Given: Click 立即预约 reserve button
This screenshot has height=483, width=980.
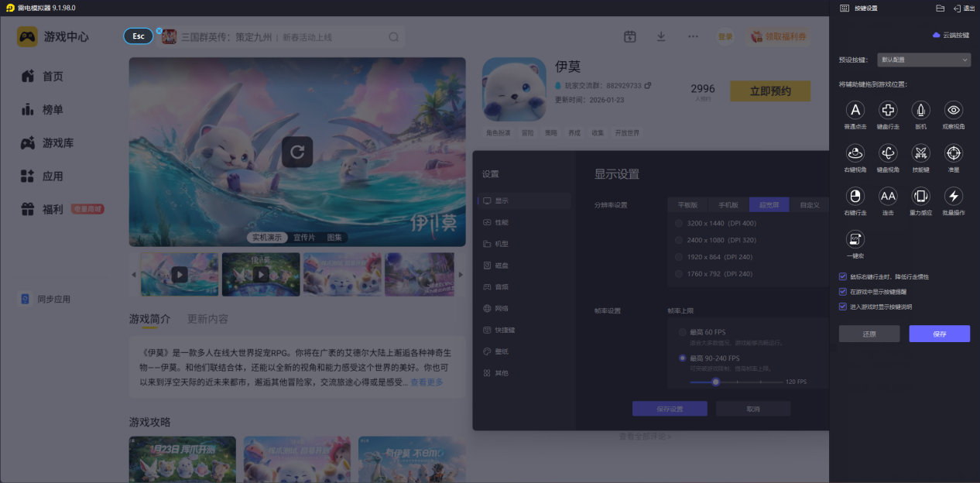Looking at the screenshot, I should [770, 91].
